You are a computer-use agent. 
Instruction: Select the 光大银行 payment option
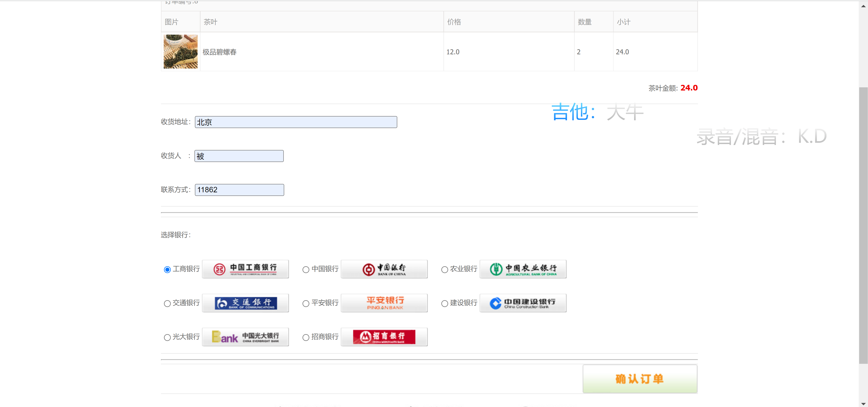click(x=167, y=337)
